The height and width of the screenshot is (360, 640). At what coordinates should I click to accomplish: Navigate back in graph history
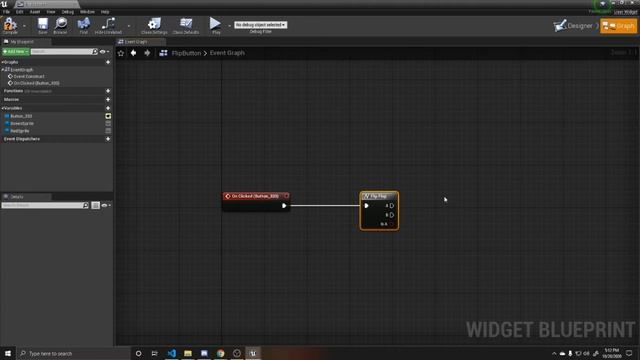[x=133, y=53]
